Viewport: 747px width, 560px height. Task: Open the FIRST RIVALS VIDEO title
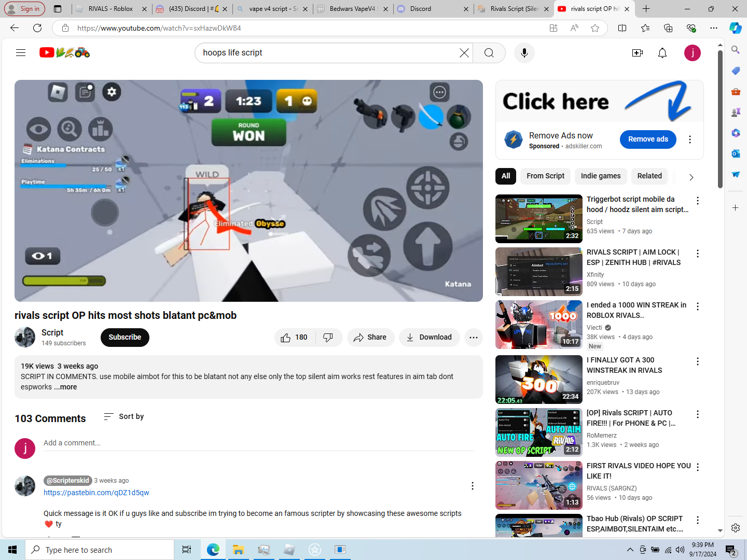639,471
